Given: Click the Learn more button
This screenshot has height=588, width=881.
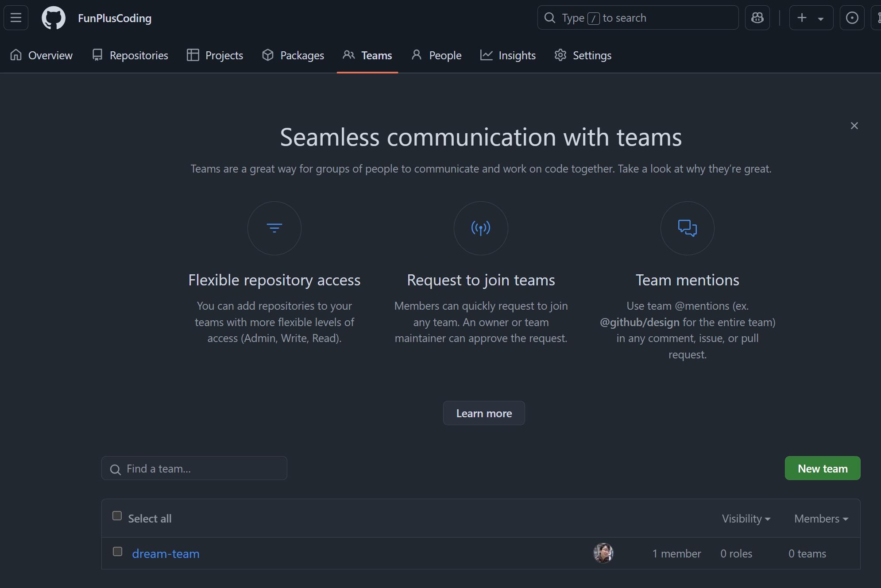Looking at the screenshot, I should click(484, 413).
